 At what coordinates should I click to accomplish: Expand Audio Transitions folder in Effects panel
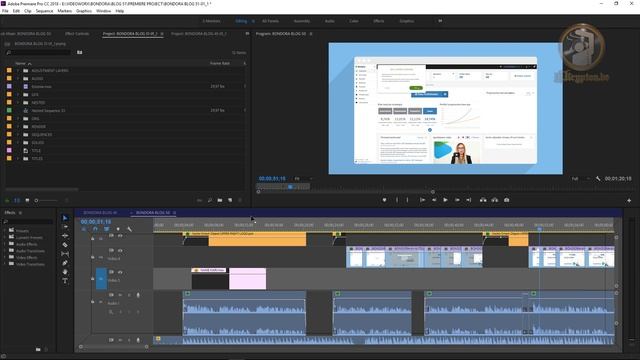pyautogui.click(x=5, y=251)
